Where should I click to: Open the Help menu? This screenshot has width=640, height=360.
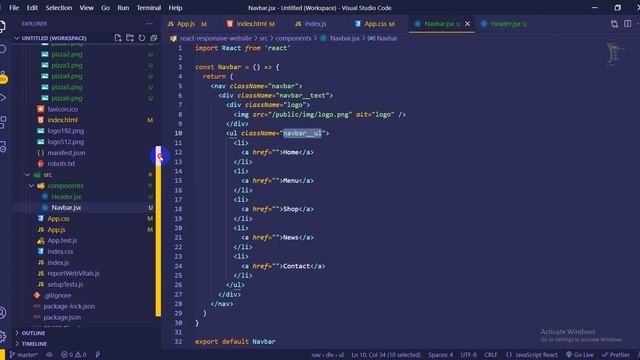point(175,8)
